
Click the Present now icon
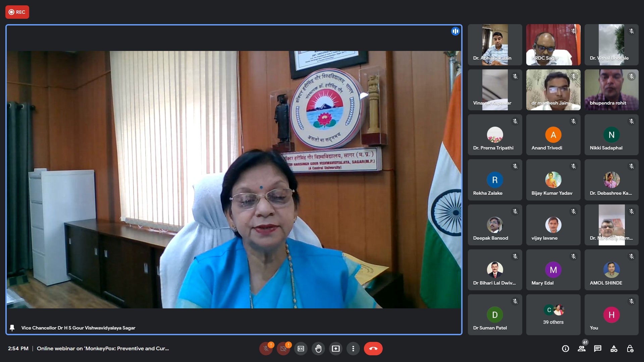pos(336,349)
